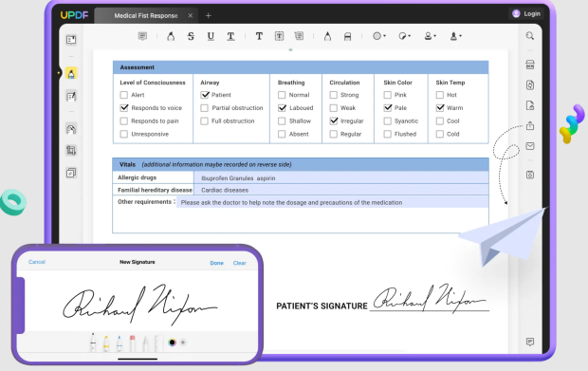This screenshot has width=588, height=371.
Task: Click the Familial hereditary disease field
Action: tap(341, 190)
